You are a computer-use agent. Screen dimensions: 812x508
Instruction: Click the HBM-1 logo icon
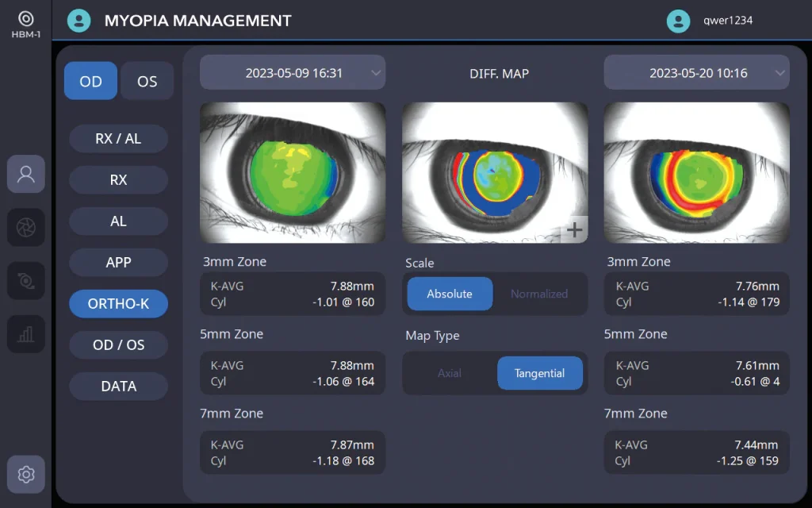point(26,19)
